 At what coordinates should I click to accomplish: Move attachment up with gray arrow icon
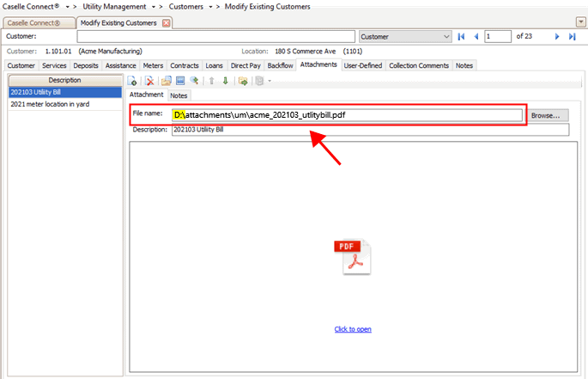pyautogui.click(x=211, y=81)
